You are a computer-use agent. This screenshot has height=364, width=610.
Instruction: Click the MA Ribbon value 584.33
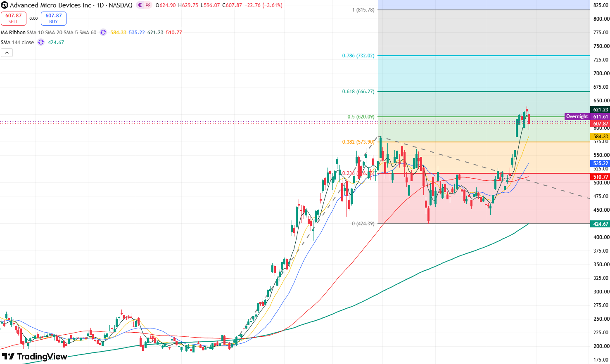click(118, 32)
